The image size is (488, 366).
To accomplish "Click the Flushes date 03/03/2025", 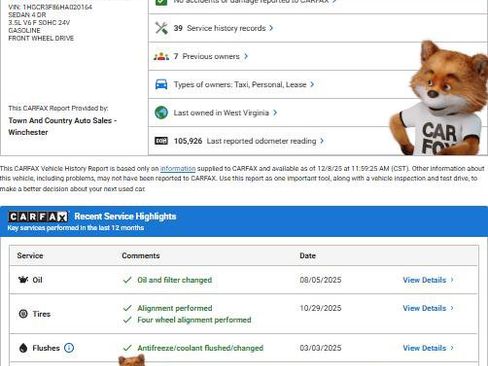I will point(320,348).
